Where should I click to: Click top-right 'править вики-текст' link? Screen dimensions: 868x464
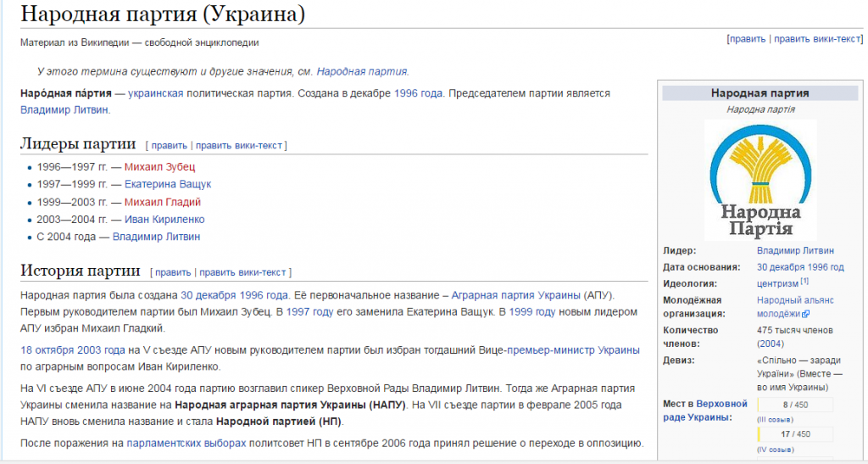pyautogui.click(x=817, y=39)
